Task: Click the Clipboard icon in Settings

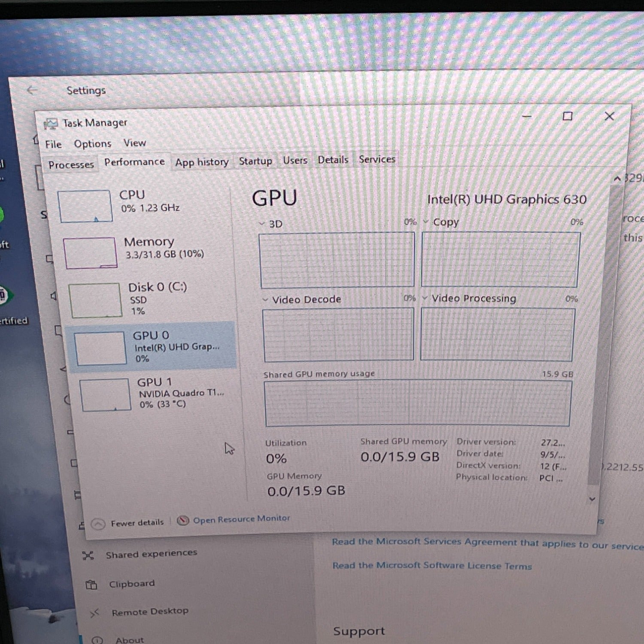Action: point(91,585)
